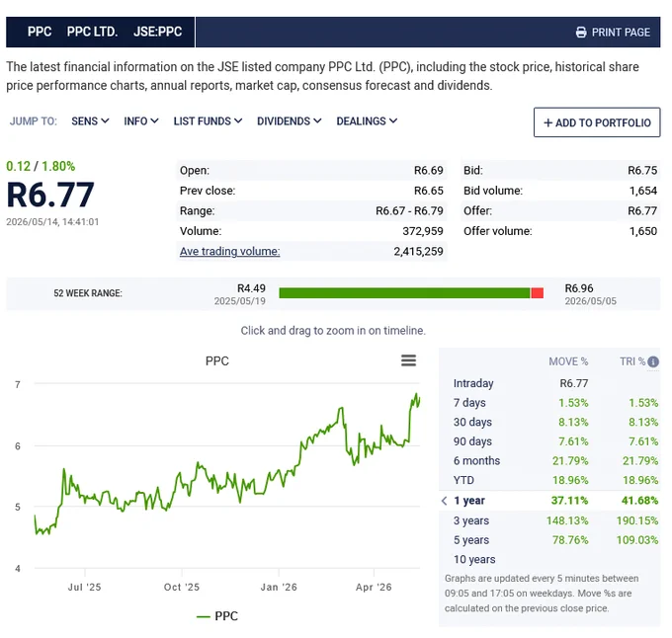Click the Bid volume value 1,654
The image size is (672, 638).
643,191
